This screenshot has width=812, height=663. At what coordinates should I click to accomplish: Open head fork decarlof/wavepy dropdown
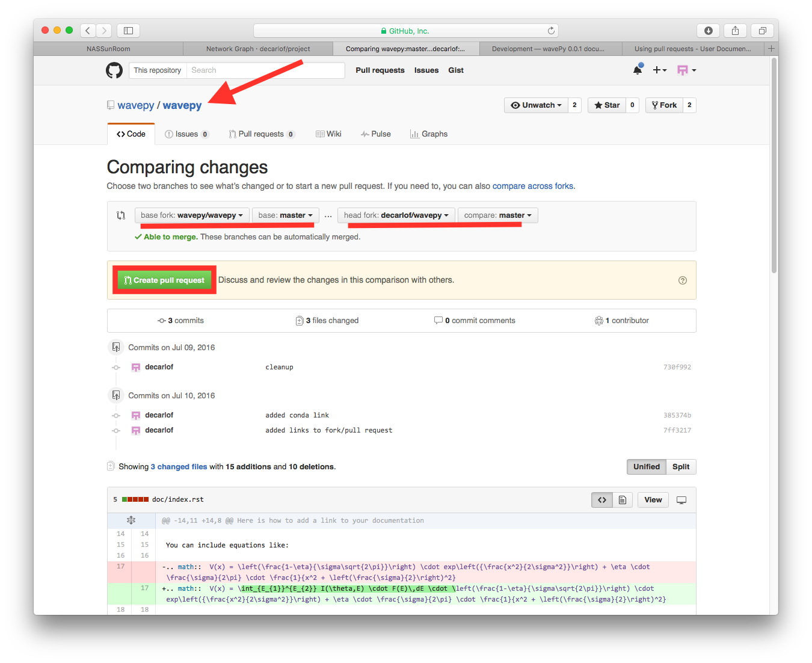point(396,215)
